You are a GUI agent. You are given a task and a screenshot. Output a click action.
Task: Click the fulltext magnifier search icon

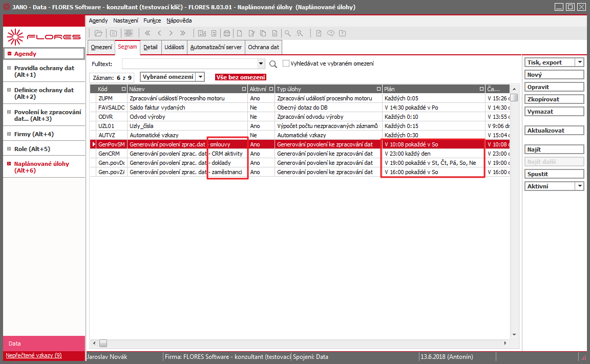coord(273,65)
